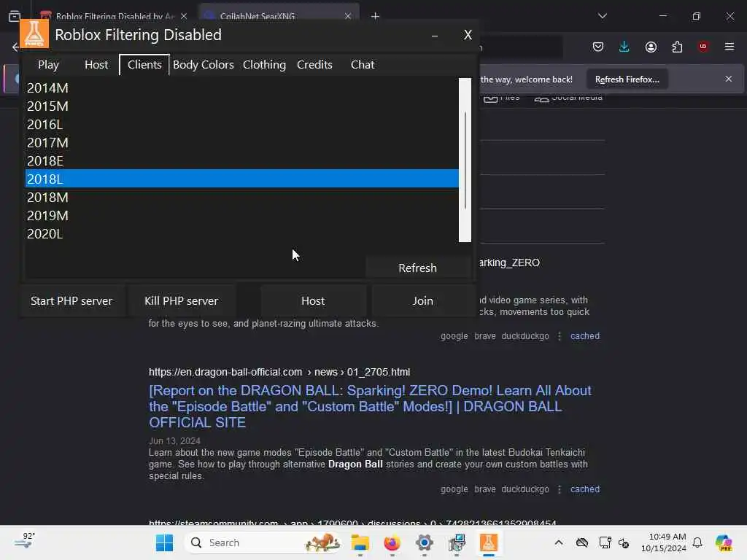
Task: Open Firefox account icon
Action: (x=651, y=47)
